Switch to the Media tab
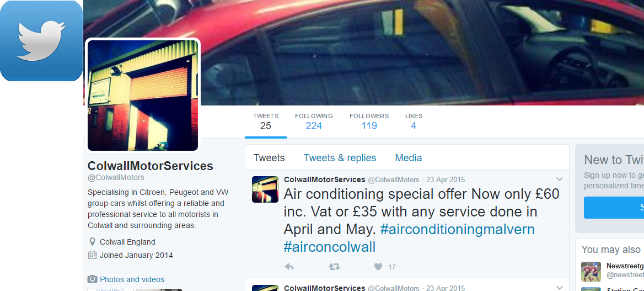This screenshot has width=644, height=291. 408,157
